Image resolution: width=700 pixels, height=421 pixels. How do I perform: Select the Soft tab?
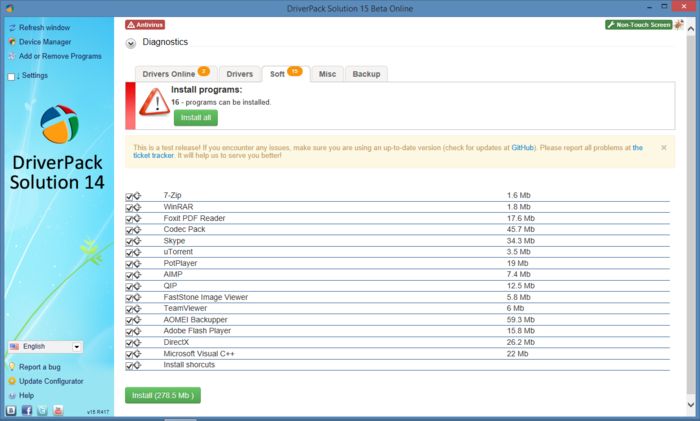(x=286, y=74)
